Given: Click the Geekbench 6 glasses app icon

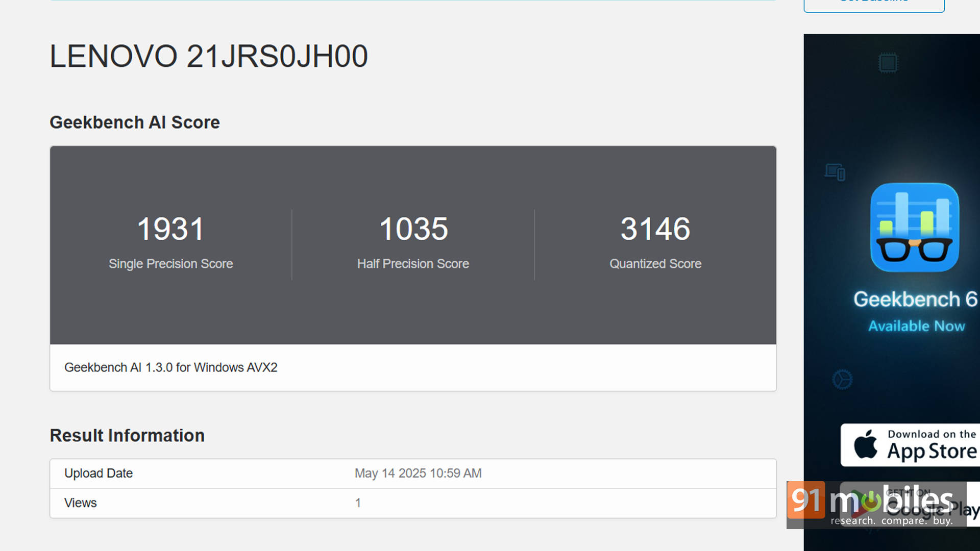Looking at the screenshot, I should [914, 227].
